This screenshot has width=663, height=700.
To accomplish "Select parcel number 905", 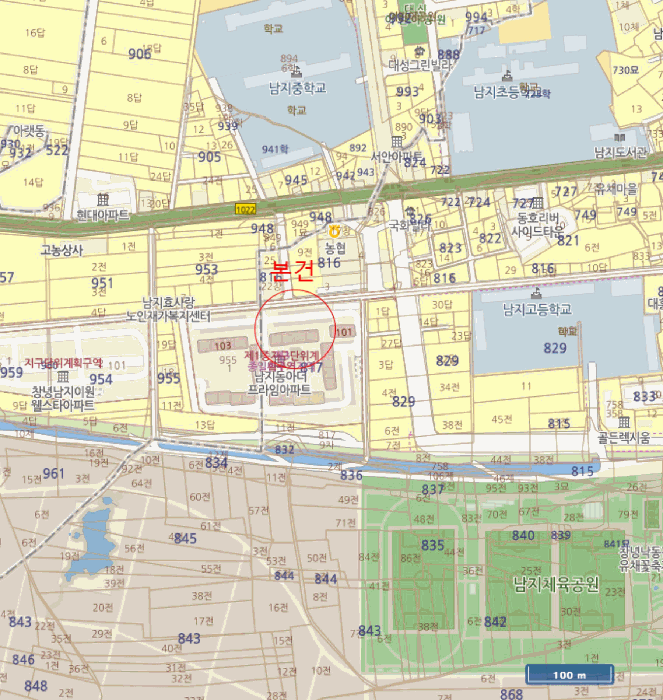I will coord(209,157).
